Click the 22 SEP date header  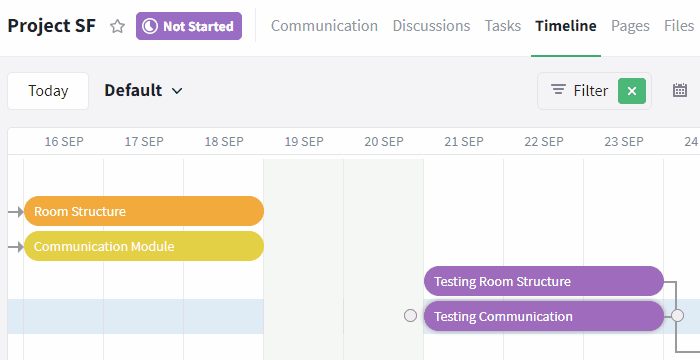coord(544,142)
